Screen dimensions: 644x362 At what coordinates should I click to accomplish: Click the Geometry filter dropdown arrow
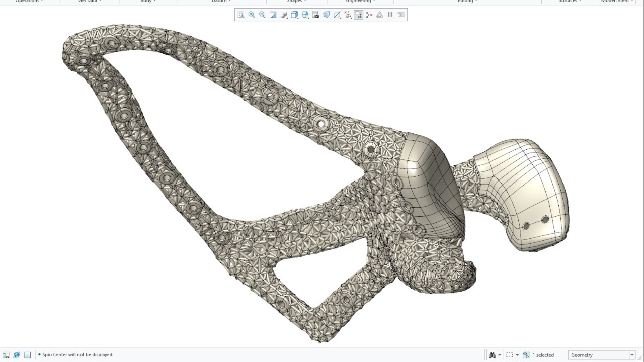tap(632, 355)
